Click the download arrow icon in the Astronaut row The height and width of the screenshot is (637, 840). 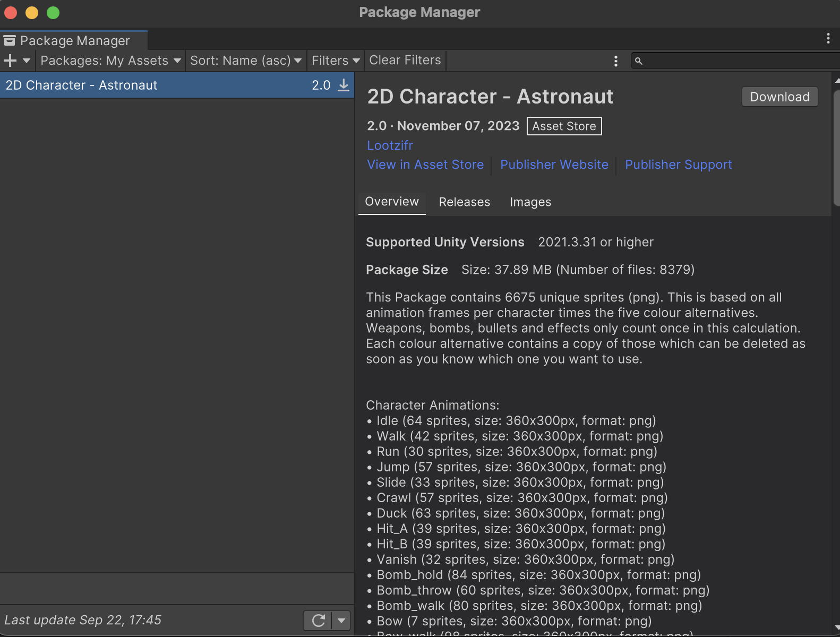(344, 85)
